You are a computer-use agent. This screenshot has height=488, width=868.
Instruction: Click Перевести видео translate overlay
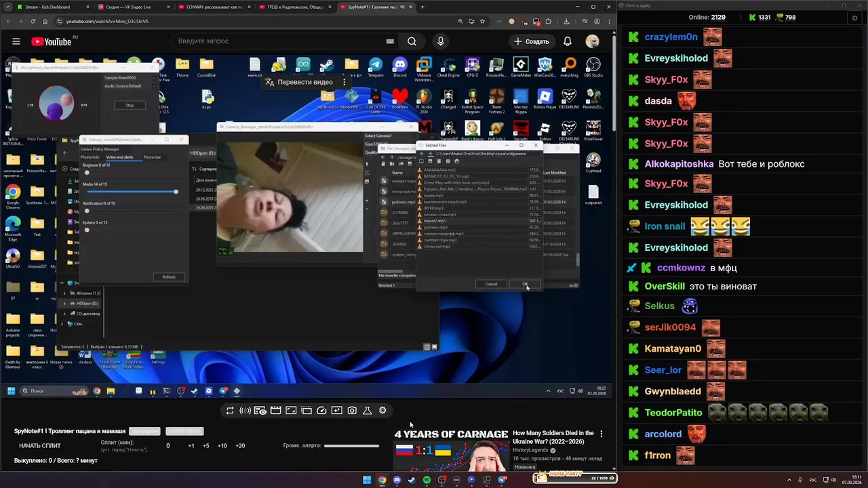(298, 82)
